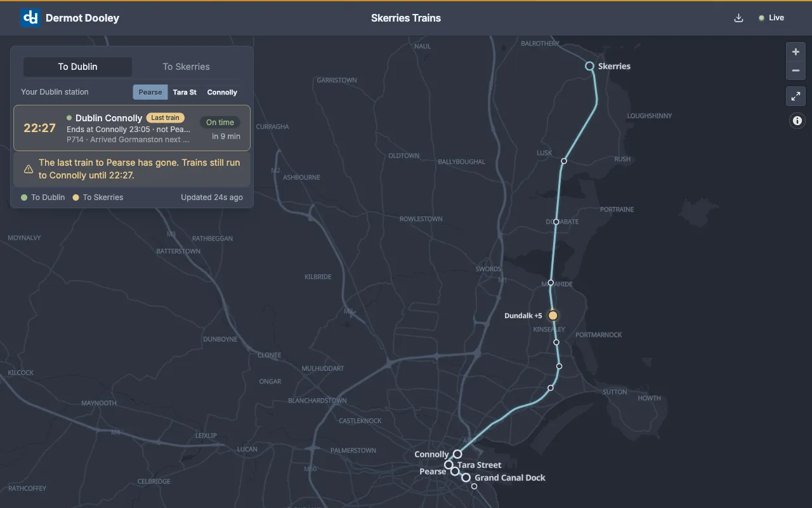Viewport: 812px width, 508px height.
Task: Click the Dundalk +5 train marker
Action: point(553,316)
